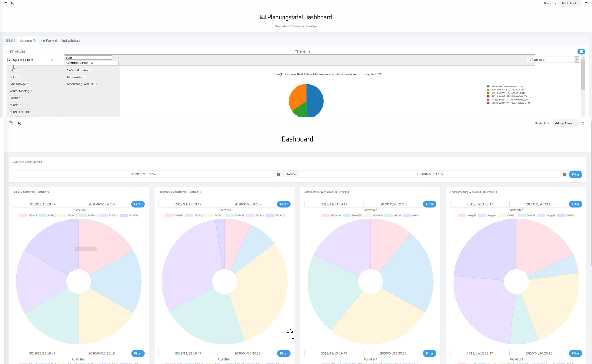This screenshot has height=364, width=592.
Task: Toggle column sort order horizontal arrow
Action: point(118,58)
